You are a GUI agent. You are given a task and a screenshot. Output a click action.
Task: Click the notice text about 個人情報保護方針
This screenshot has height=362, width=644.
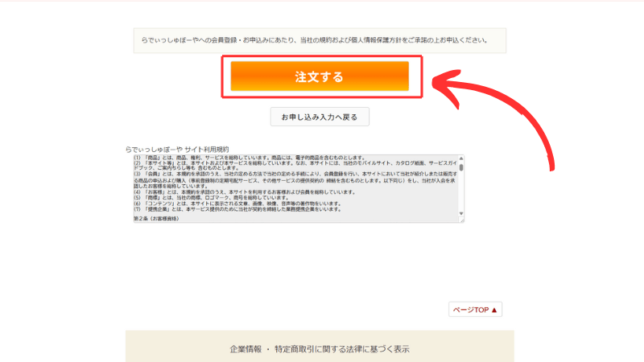tap(320, 39)
